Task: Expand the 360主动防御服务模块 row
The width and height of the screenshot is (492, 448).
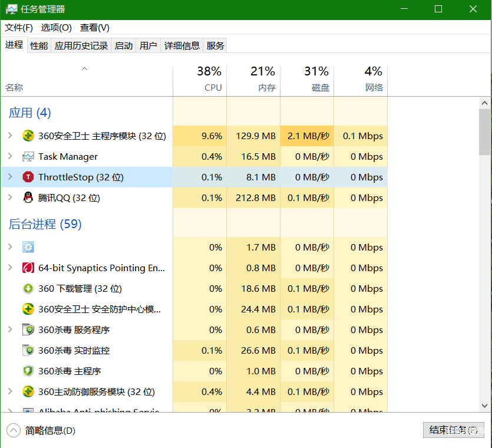Action: point(10,391)
